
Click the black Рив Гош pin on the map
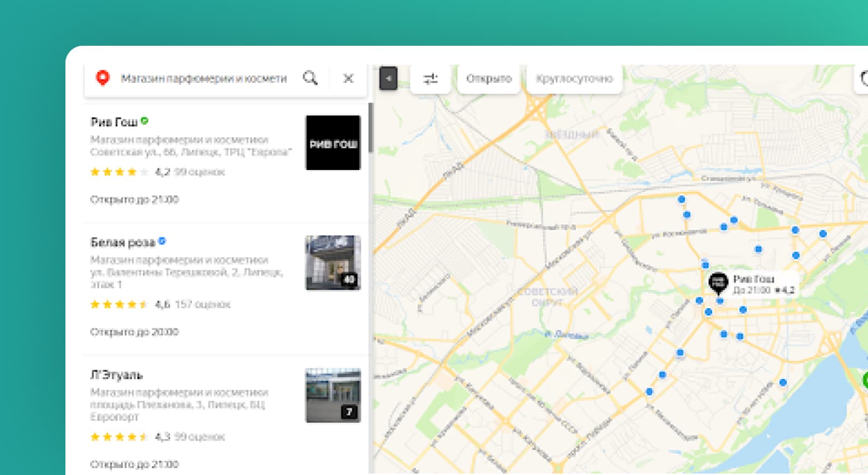click(x=718, y=283)
